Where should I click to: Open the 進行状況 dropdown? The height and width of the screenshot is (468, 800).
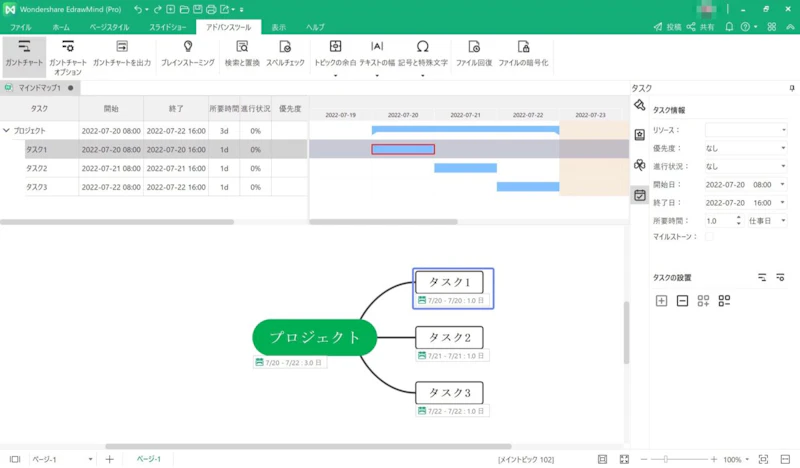point(746,166)
